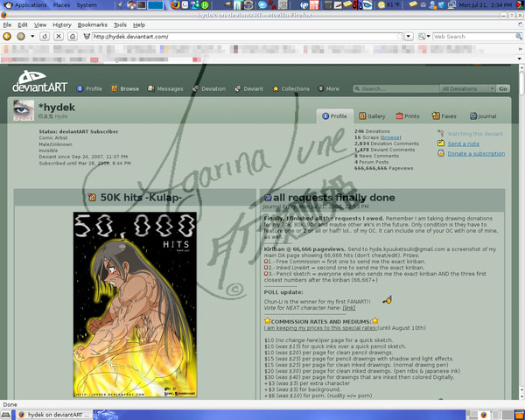Open the All Deviations search dropdown
The image size is (525, 420).
(x=467, y=88)
